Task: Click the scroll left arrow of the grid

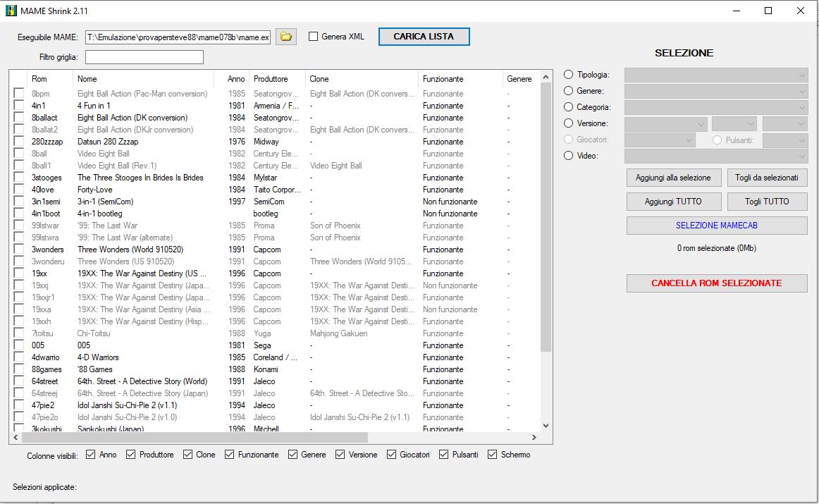Action: [16, 437]
